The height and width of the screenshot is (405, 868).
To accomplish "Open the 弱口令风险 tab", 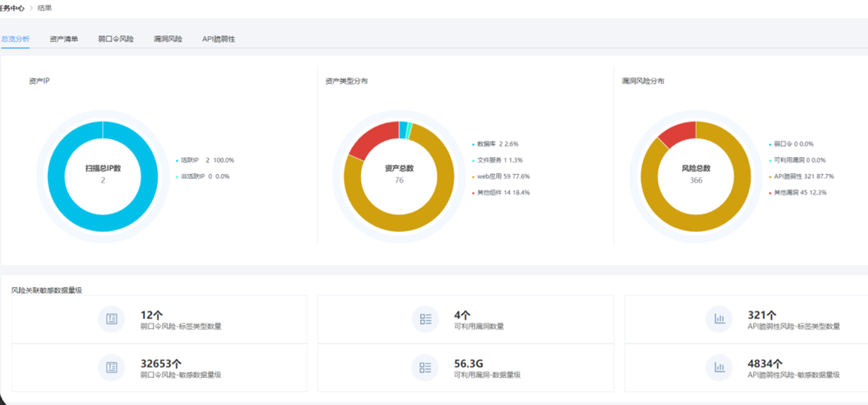I will point(116,39).
